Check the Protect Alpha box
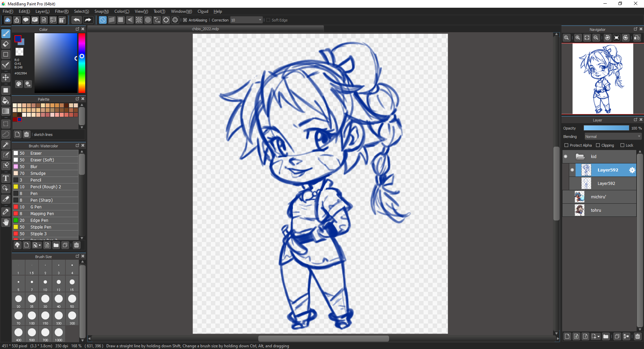This screenshot has height=349, width=644. click(x=567, y=145)
